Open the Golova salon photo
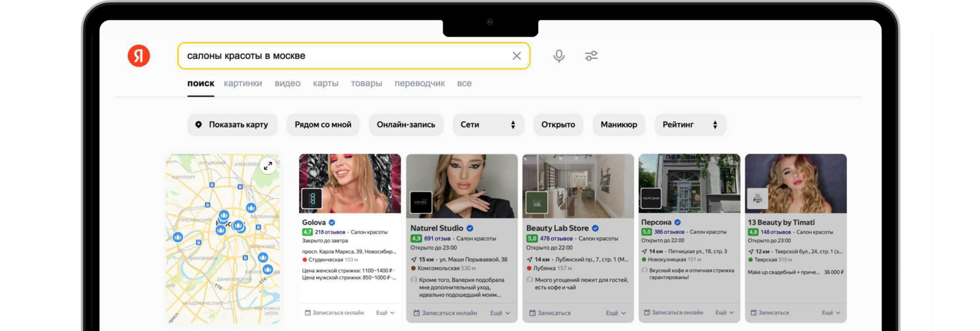 pos(350,184)
